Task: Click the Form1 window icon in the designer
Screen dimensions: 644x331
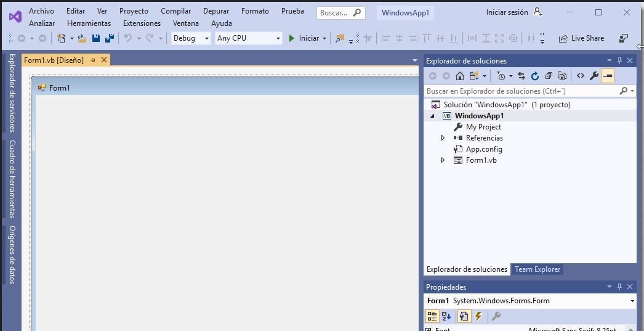Action: [x=41, y=88]
